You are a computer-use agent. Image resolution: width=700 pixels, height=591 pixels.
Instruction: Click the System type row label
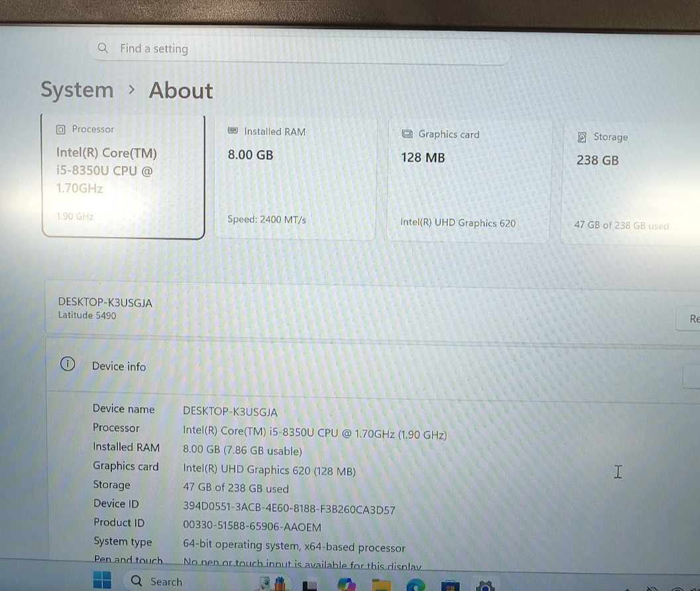tap(123, 541)
